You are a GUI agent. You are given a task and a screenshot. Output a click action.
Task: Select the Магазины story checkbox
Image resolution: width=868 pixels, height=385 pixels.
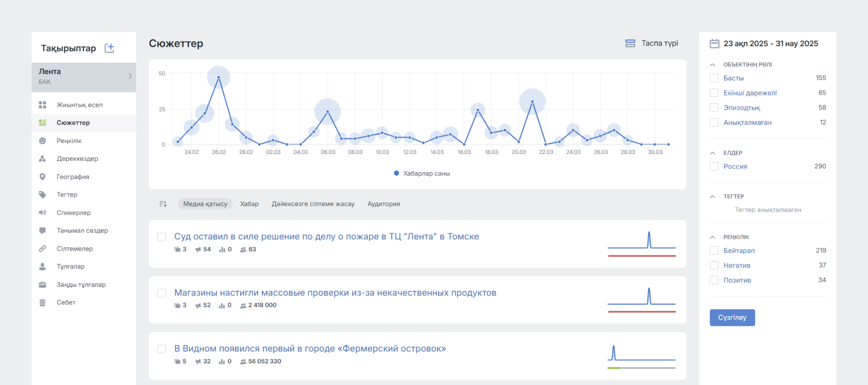[x=161, y=293]
